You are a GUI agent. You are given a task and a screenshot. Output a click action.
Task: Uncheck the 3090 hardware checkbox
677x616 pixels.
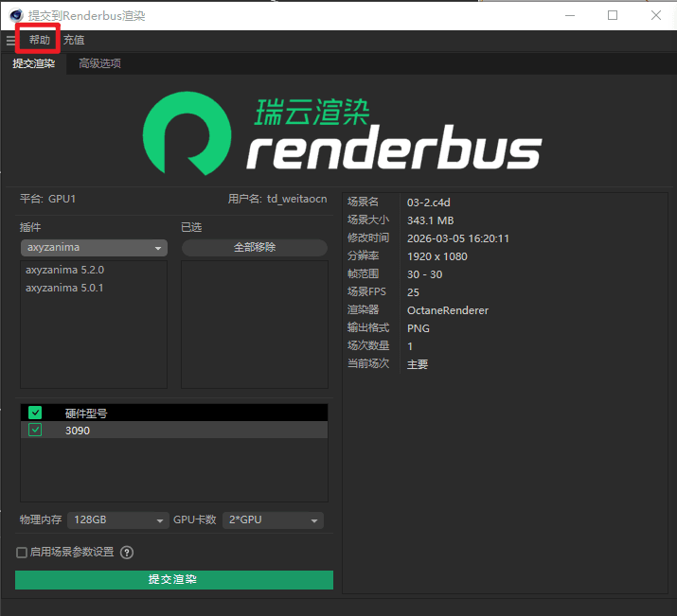[35, 431]
